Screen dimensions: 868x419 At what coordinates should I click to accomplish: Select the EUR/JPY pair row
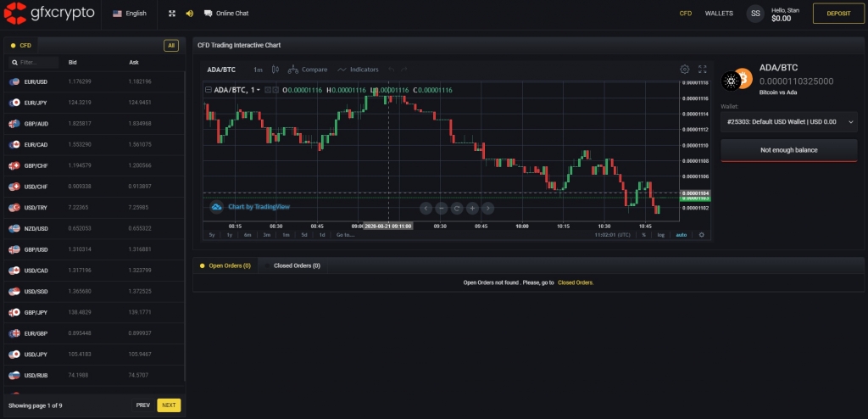[94, 103]
